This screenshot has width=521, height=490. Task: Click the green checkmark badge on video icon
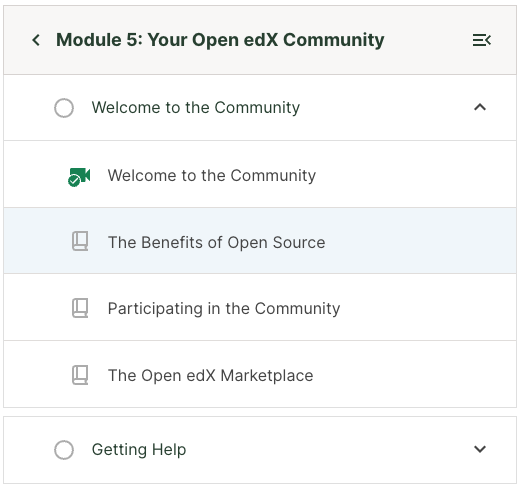point(74,181)
